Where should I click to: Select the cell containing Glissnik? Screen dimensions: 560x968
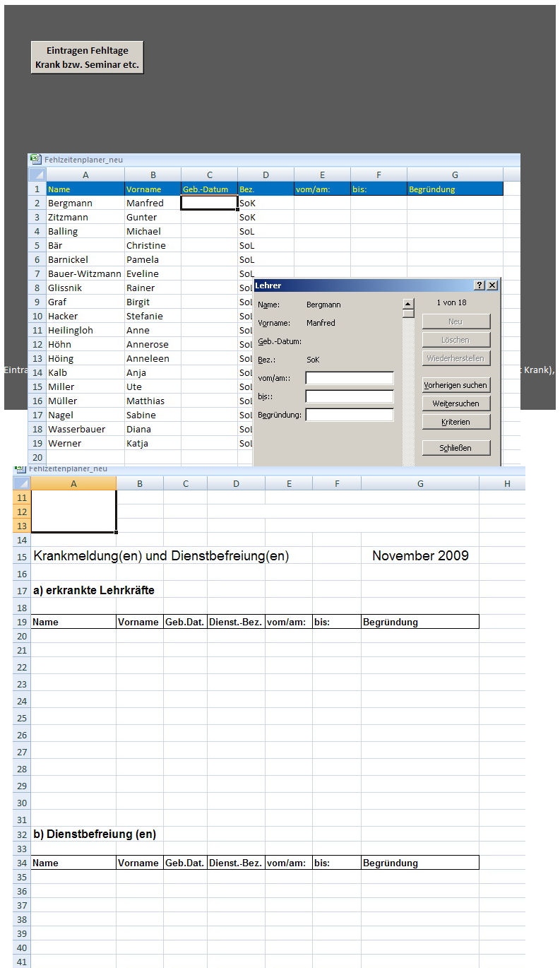[x=85, y=288]
